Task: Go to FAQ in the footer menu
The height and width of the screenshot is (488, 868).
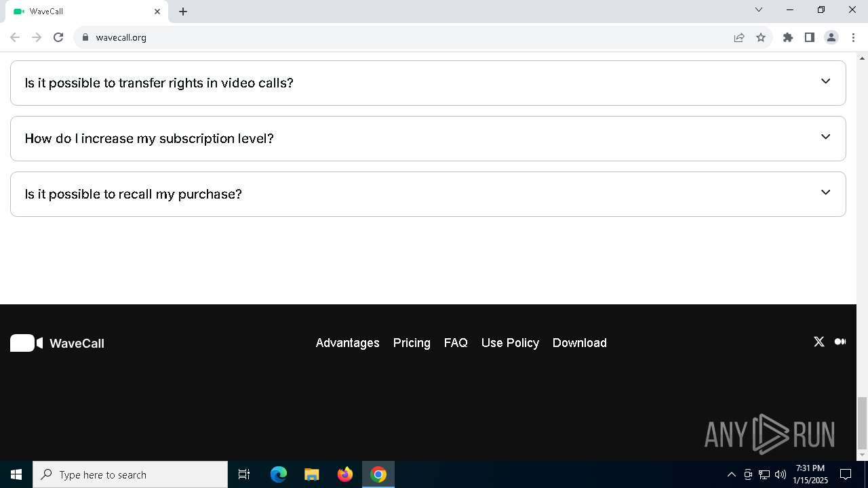Action: click(x=456, y=343)
